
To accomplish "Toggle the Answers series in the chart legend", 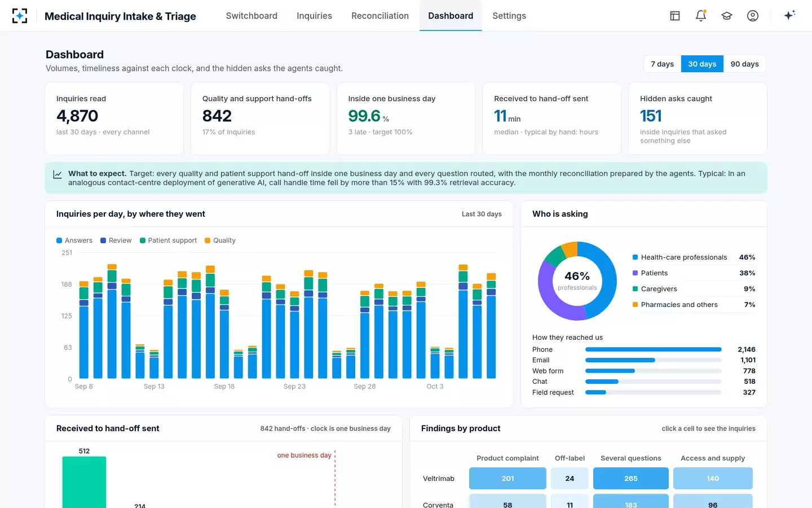I will [x=74, y=240].
